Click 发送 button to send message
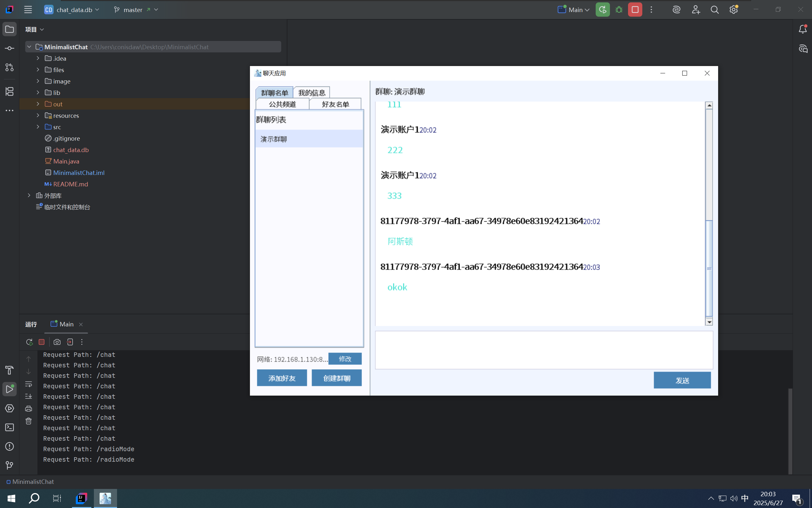 (682, 380)
